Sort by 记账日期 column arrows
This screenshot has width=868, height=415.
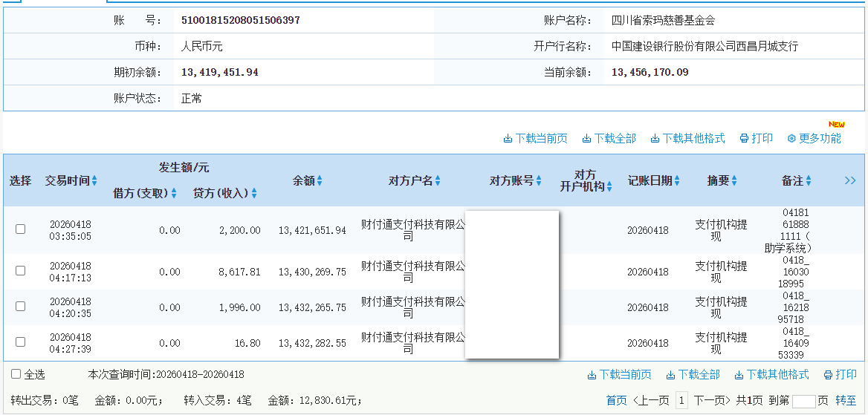point(678,180)
